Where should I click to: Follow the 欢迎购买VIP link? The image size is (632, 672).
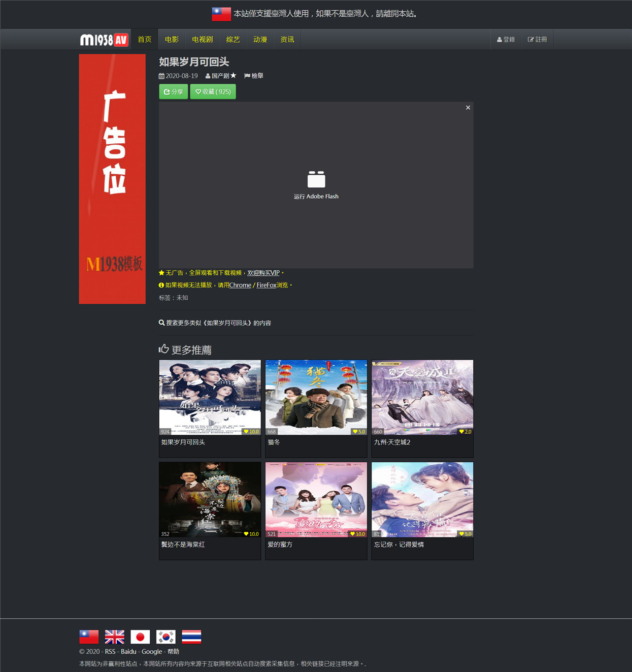(x=263, y=273)
